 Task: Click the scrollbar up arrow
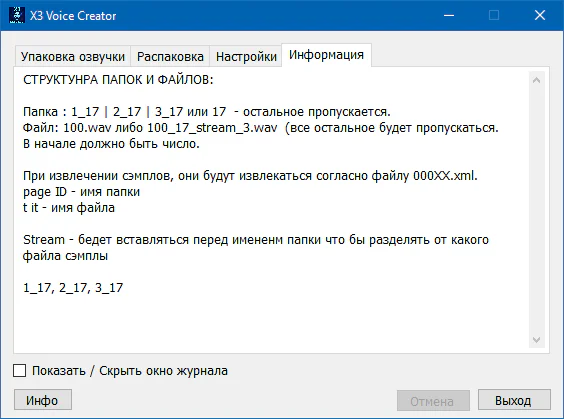536,80
